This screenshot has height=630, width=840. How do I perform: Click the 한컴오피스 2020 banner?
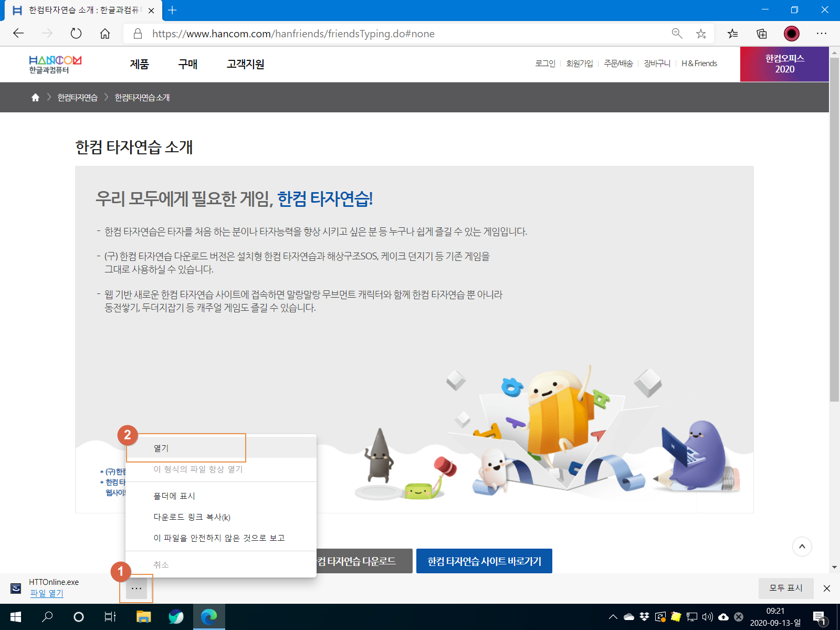tap(784, 64)
